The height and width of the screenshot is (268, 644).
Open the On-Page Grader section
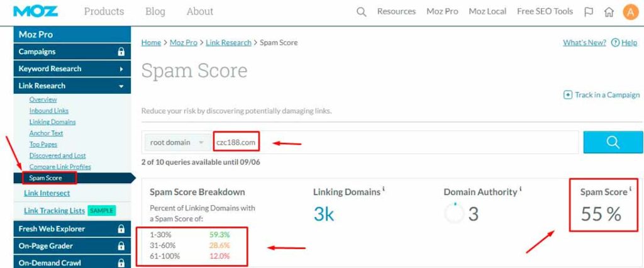(72, 246)
